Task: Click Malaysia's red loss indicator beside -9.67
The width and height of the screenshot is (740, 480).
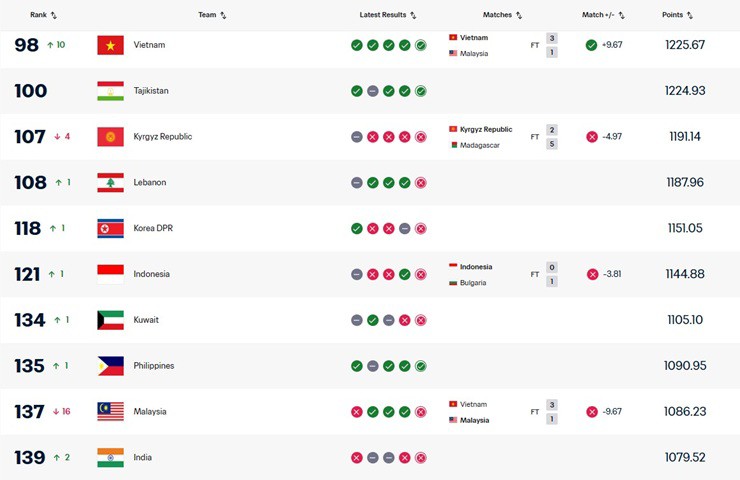Action: pyautogui.click(x=592, y=412)
